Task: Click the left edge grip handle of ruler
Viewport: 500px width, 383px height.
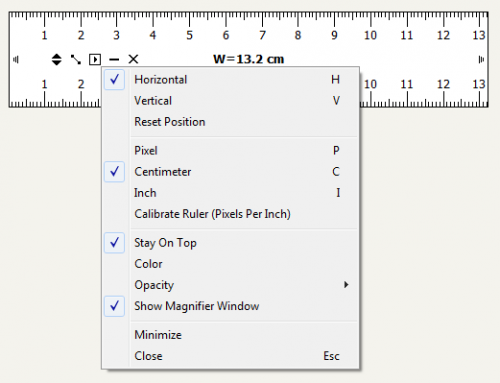Action: (x=16, y=60)
